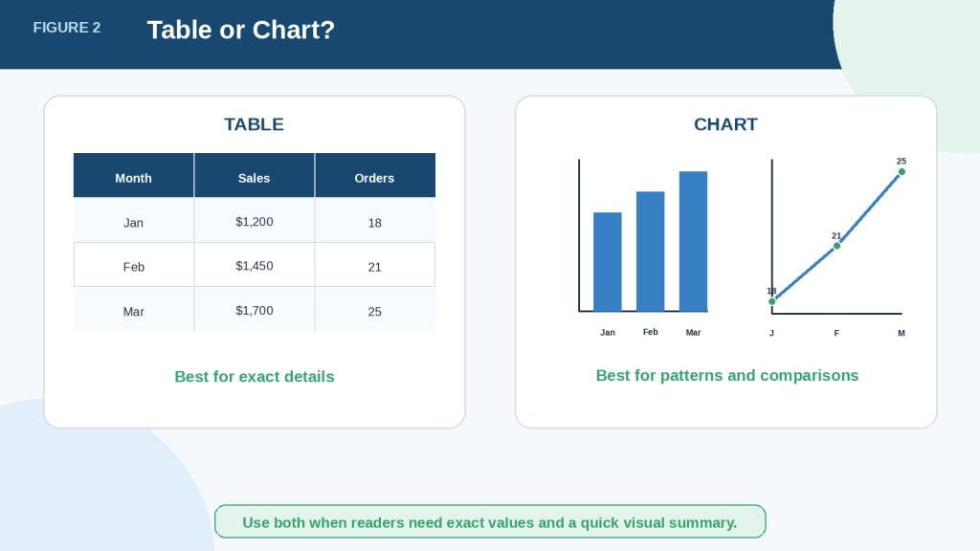Viewport: 980px width, 551px height.
Task: Click the CHART card heading
Action: 725,124
